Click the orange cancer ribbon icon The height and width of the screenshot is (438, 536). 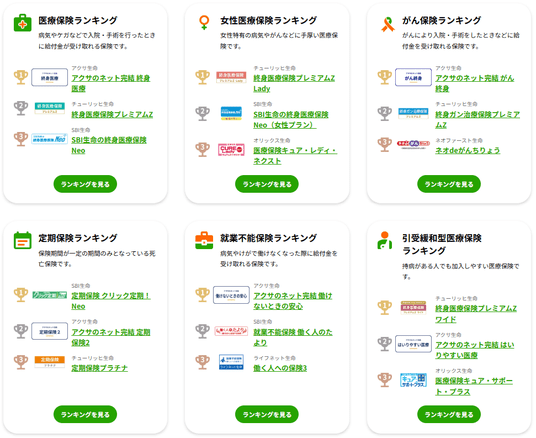[x=388, y=24]
